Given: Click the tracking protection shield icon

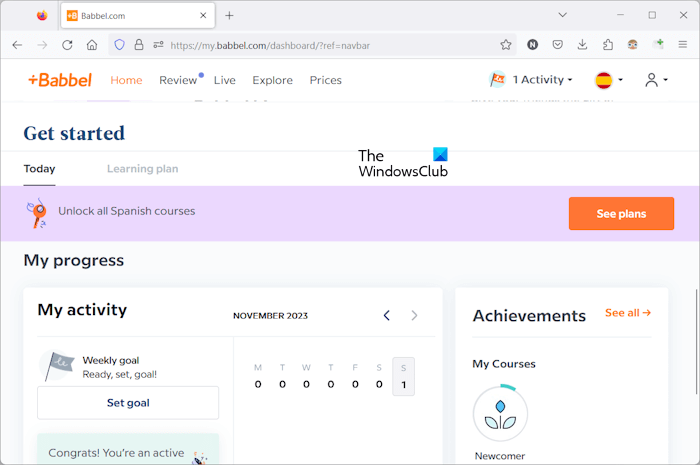Looking at the screenshot, I should pos(119,45).
